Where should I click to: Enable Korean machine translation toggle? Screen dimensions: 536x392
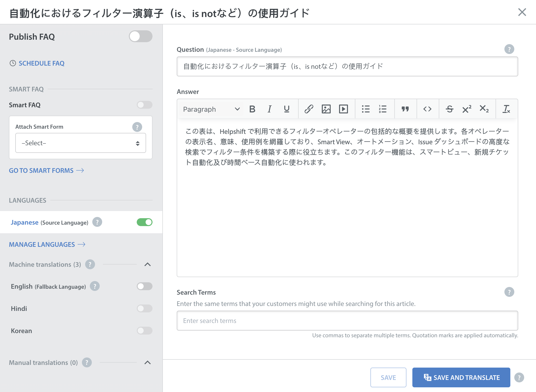tap(144, 331)
